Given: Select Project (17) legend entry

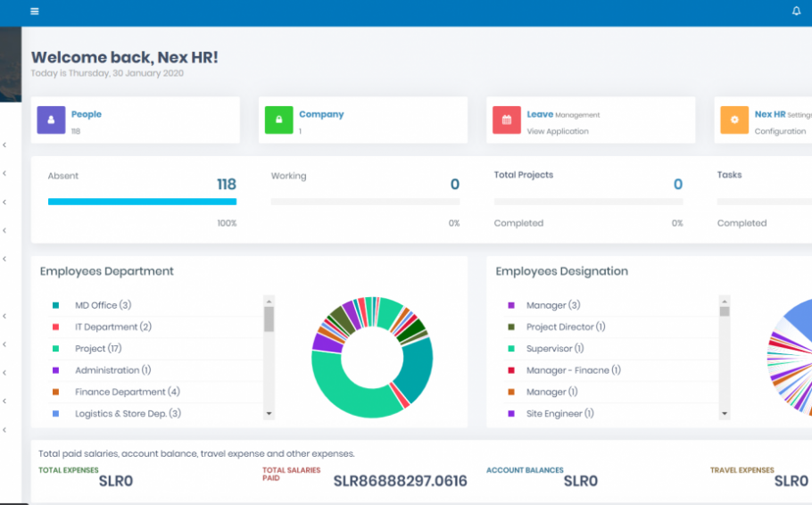Looking at the screenshot, I should point(98,349).
